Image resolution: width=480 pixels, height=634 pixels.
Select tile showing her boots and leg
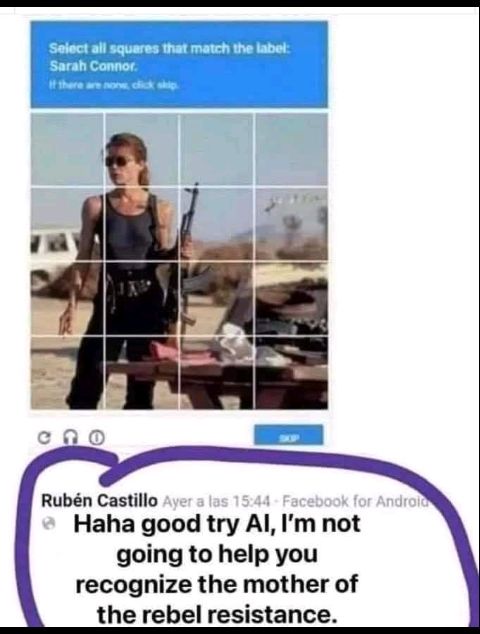[68, 373]
